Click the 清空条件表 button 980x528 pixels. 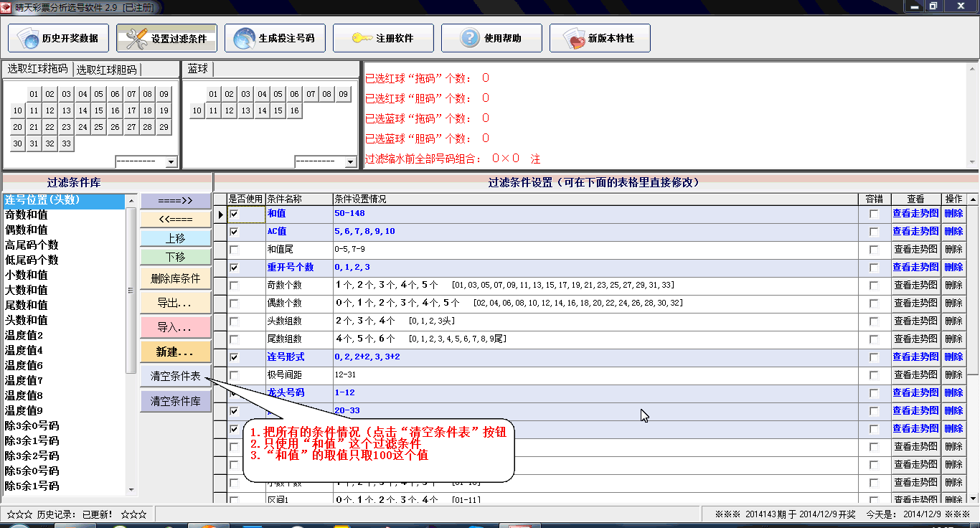click(x=176, y=376)
